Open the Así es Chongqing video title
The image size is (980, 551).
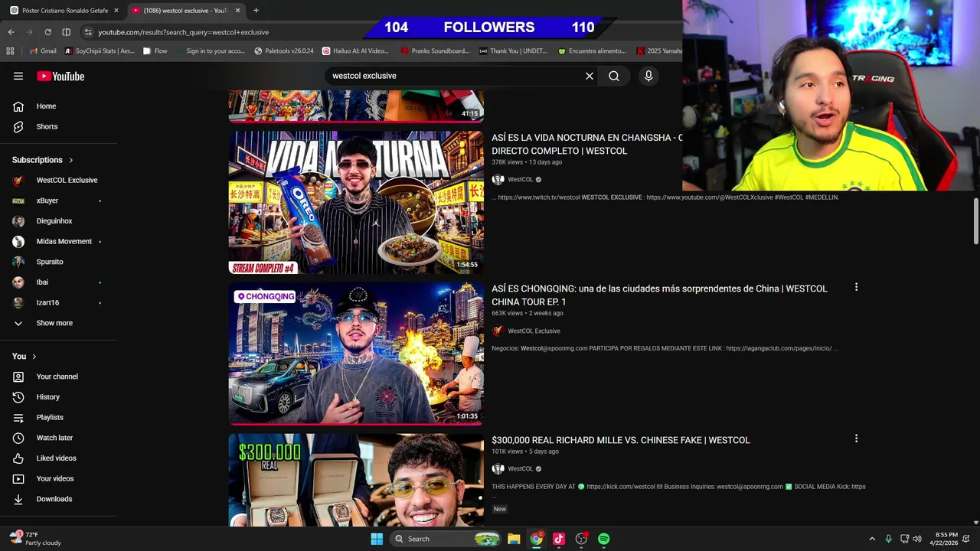659,295
